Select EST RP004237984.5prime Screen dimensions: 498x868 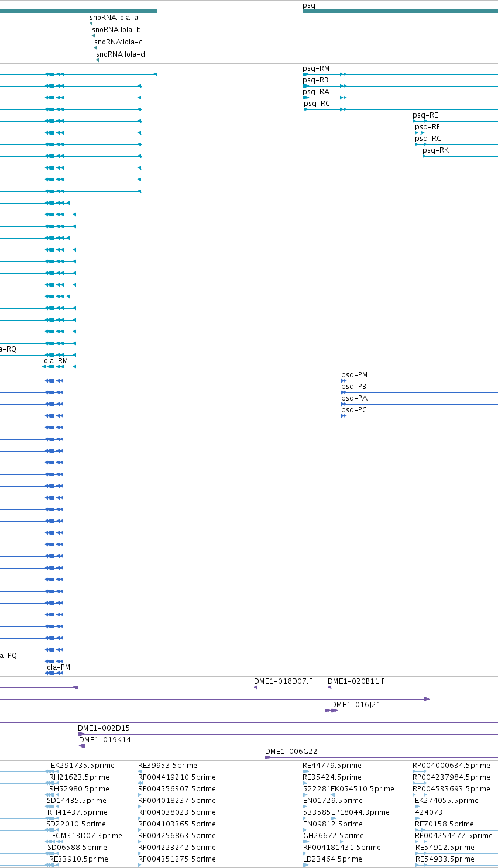click(x=451, y=777)
